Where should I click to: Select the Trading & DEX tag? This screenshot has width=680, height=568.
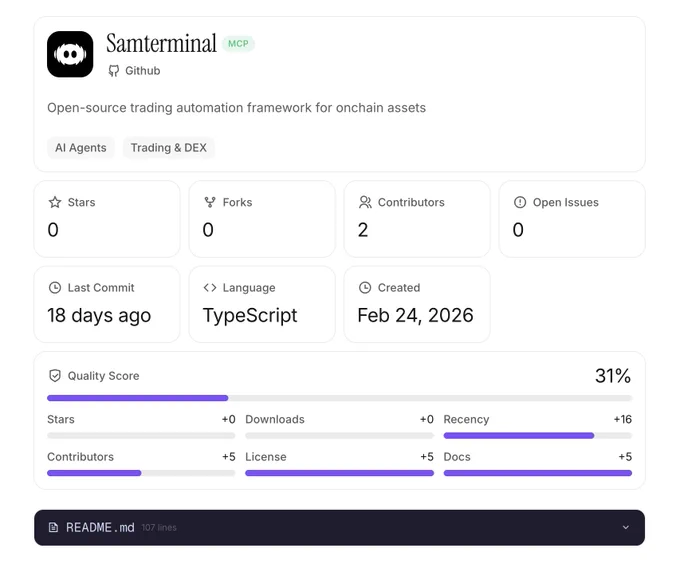click(169, 148)
